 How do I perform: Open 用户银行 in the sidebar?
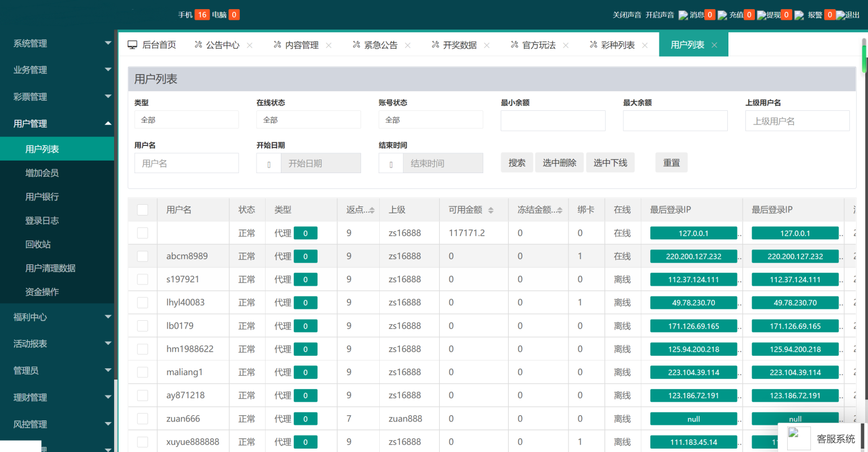[42, 197]
